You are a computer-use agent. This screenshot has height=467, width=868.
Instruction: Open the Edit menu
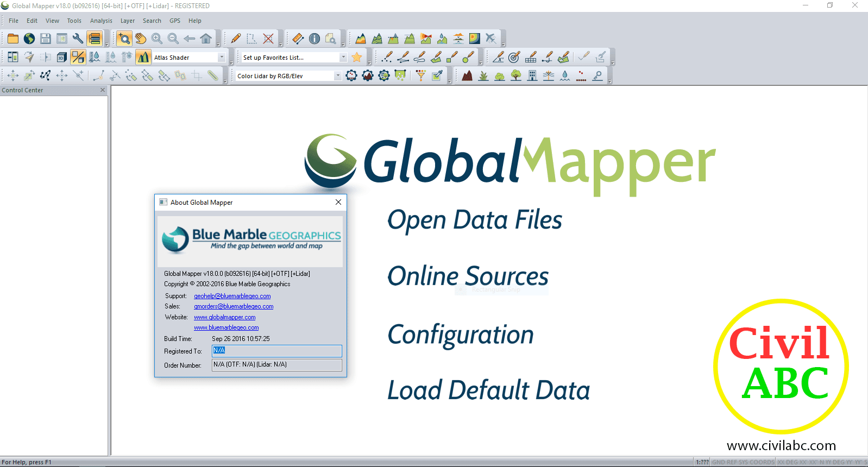32,21
